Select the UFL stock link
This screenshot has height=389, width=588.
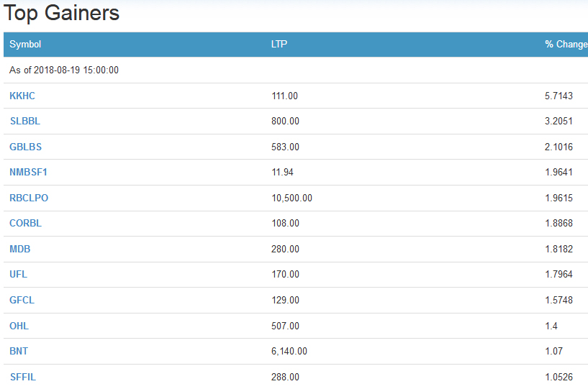[18, 274]
